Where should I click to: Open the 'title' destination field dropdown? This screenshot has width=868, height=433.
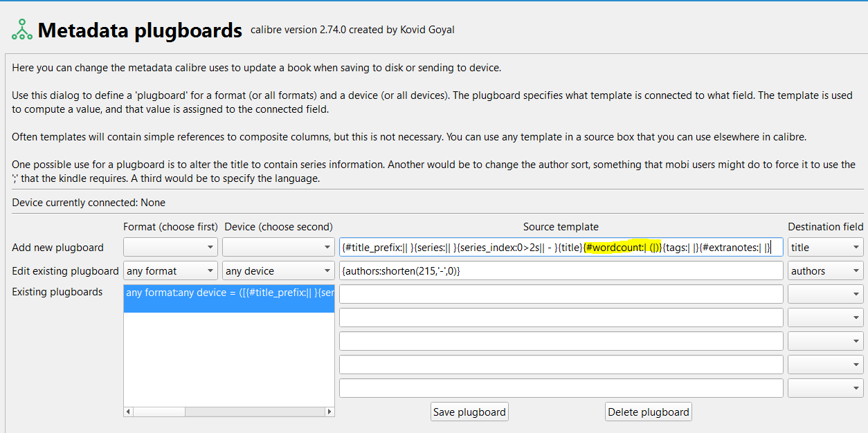pos(825,247)
